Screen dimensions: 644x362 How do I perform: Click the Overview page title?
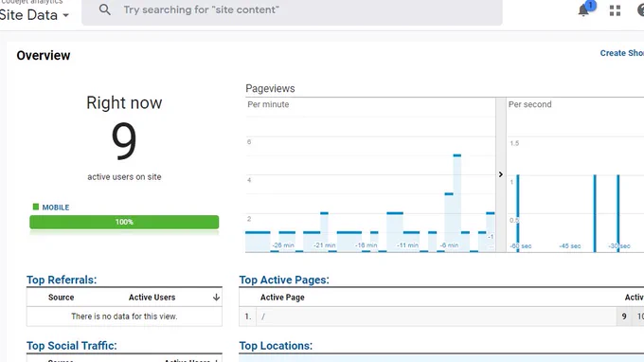coord(44,56)
